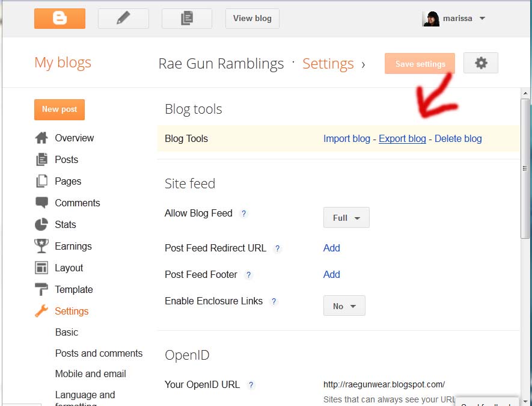Go to My blogs
Image resolution: width=532 pixels, height=406 pixels.
pyautogui.click(x=63, y=63)
